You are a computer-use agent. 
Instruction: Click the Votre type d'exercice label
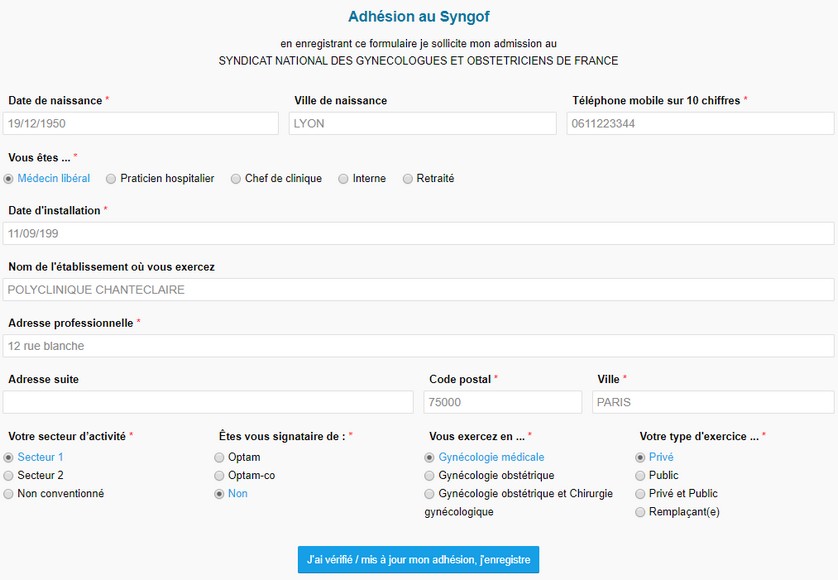pyautogui.click(x=699, y=436)
